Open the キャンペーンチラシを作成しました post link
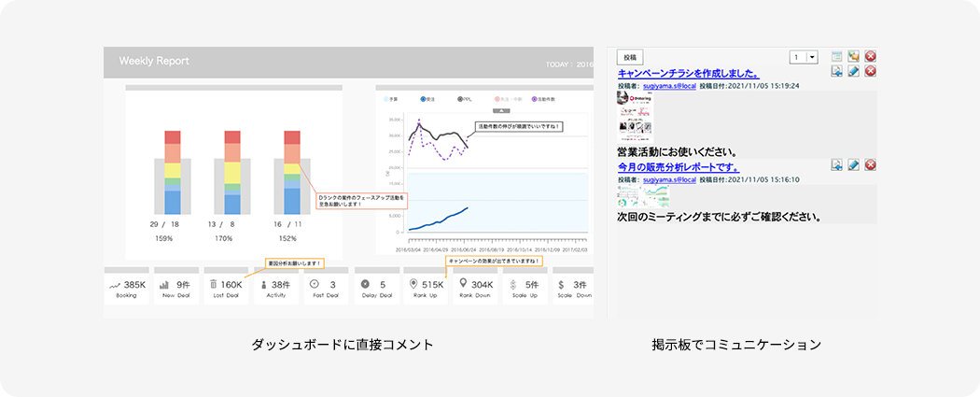The height and width of the screenshot is (397, 980). 688,73
